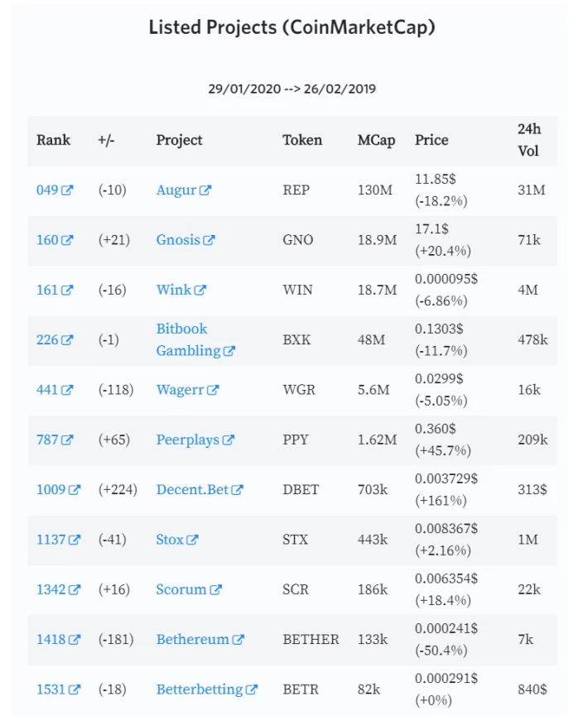Click external link icon after Scorum
Viewport: 588px width, 716px height.
click(x=215, y=589)
